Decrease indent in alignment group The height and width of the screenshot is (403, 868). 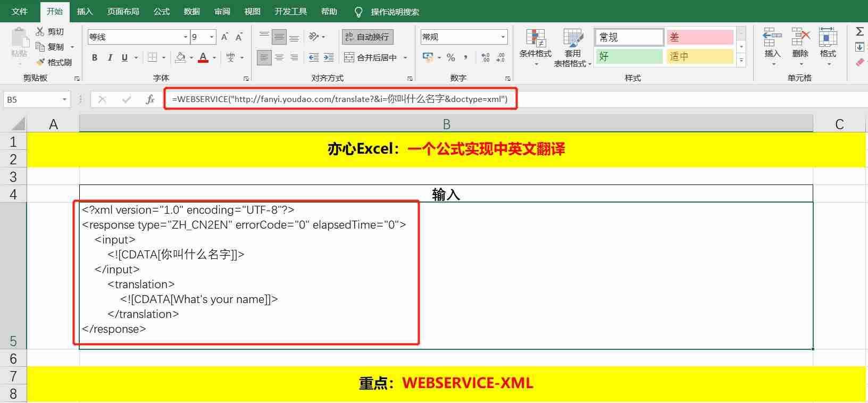pos(314,57)
